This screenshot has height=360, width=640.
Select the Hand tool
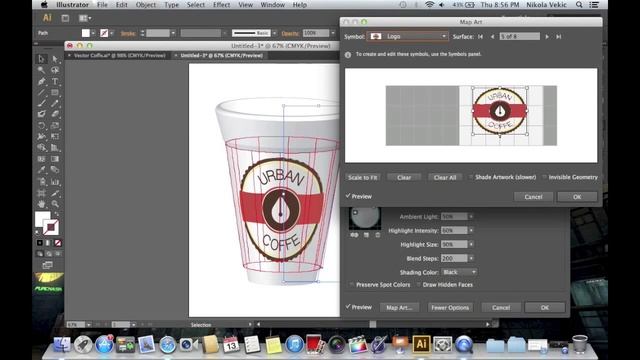point(41,204)
